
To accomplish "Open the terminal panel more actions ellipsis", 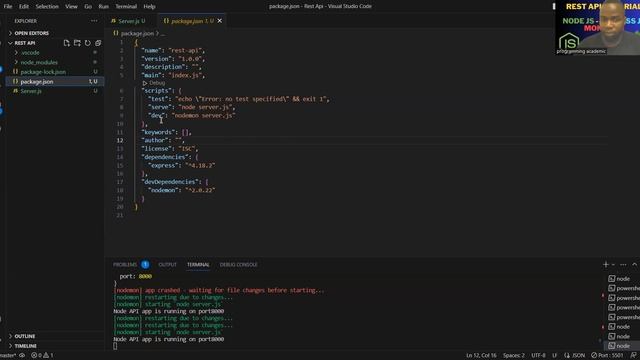I will click(x=623, y=264).
